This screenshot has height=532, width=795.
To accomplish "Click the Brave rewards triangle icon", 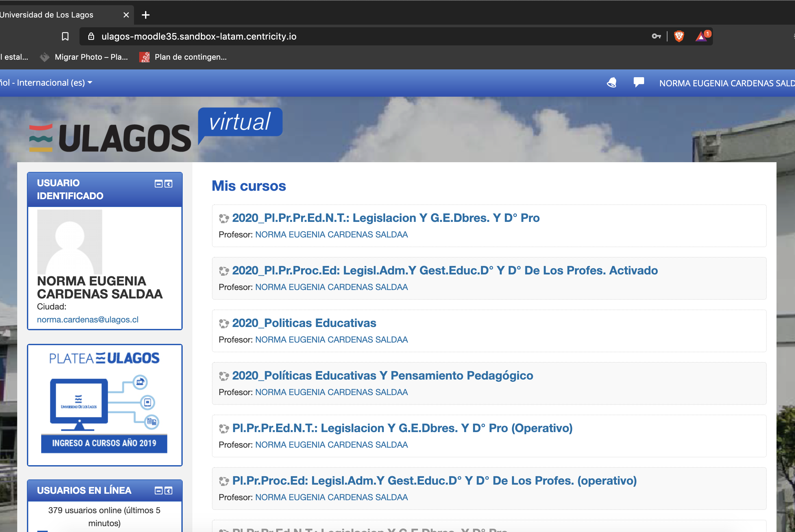I will click(x=701, y=36).
